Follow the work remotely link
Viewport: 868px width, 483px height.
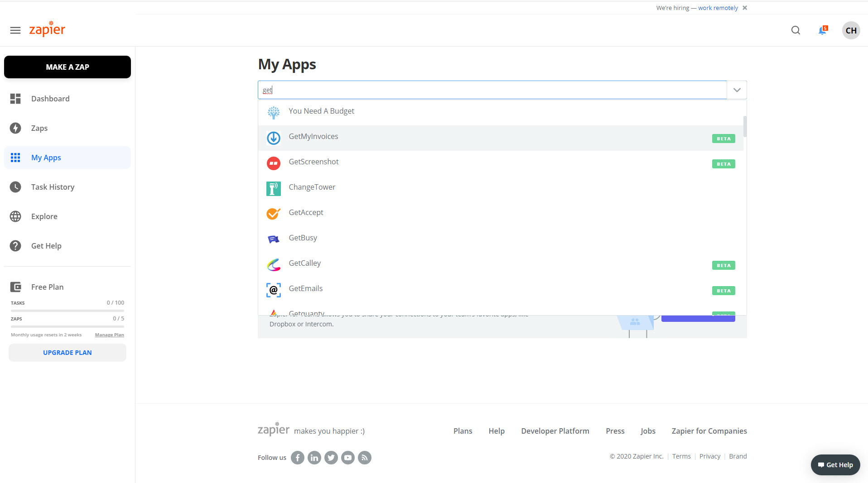[718, 8]
